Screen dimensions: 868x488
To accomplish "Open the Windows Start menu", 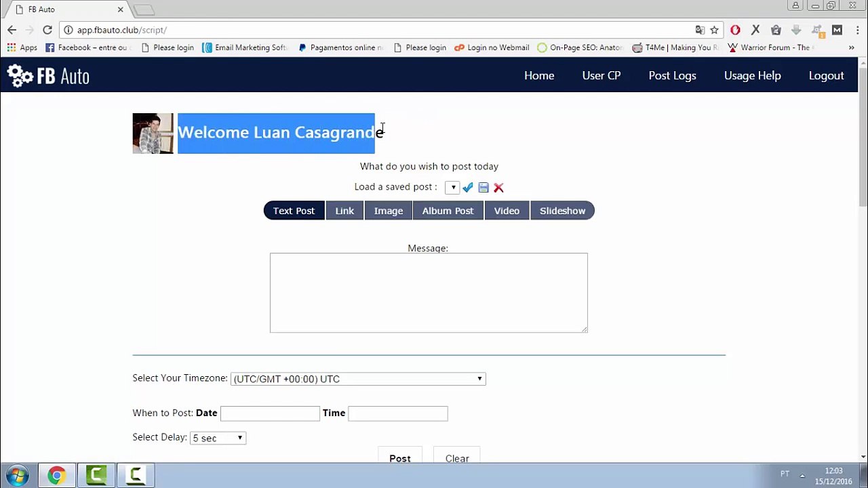I will 18,475.
